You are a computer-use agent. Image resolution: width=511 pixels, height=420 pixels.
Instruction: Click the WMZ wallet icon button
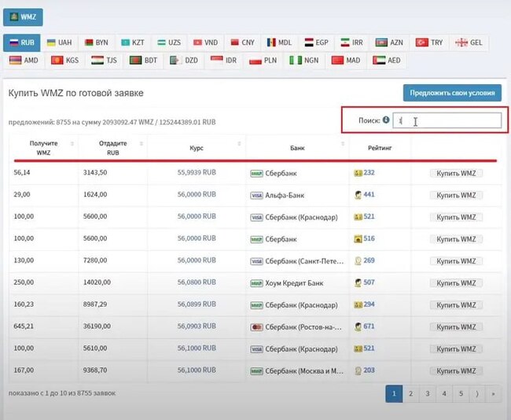(23, 17)
